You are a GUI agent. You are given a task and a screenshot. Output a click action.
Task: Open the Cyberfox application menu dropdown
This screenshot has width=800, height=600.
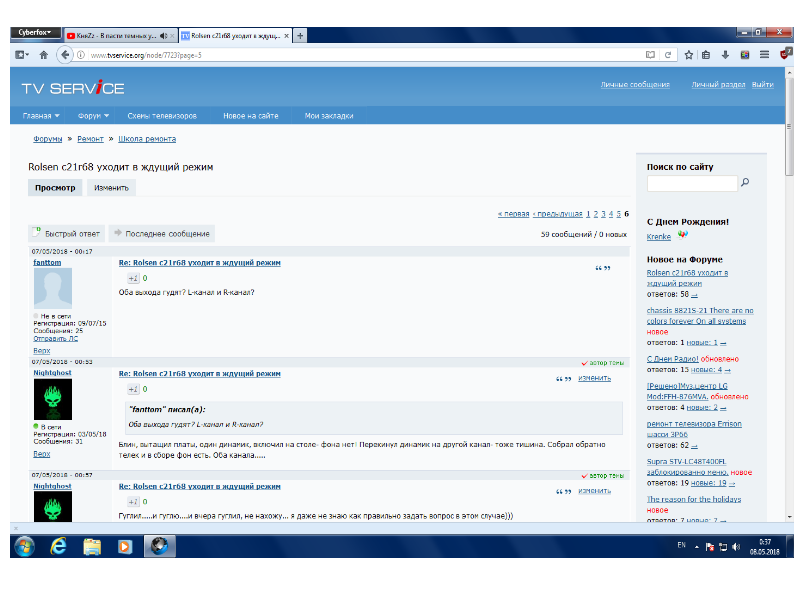(34, 32)
